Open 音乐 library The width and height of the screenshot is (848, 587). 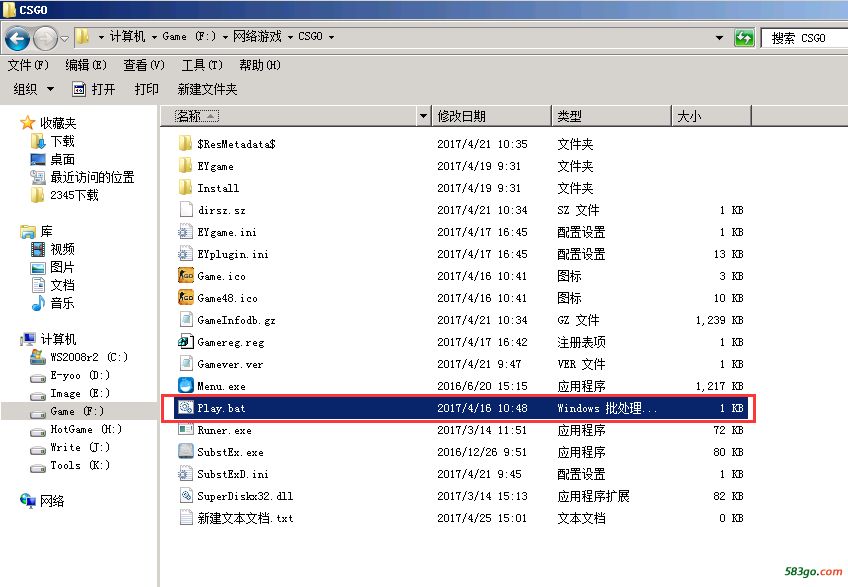pyautogui.click(x=62, y=303)
